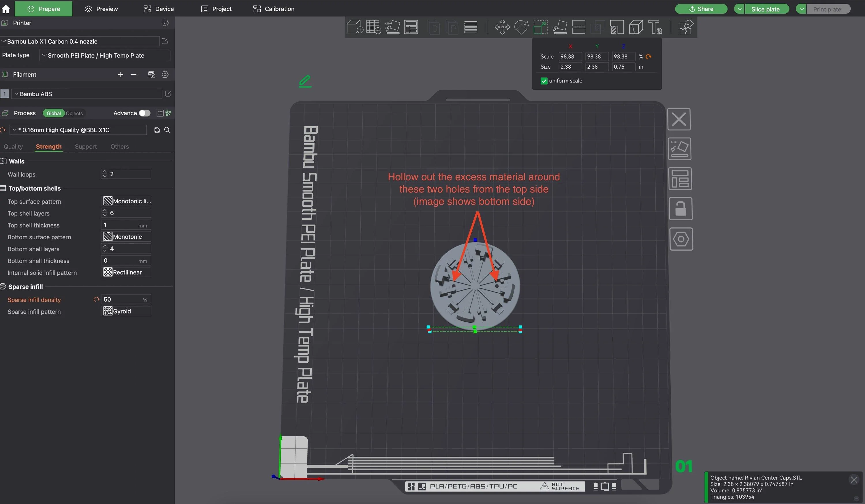Switch to the Calibration tab
865x504 pixels.
point(274,9)
